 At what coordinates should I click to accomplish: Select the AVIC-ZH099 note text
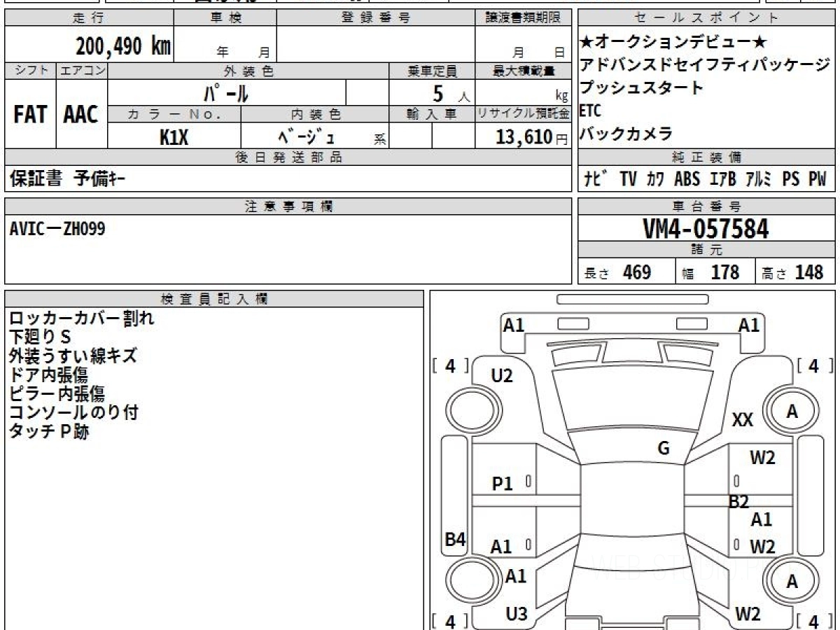58,228
